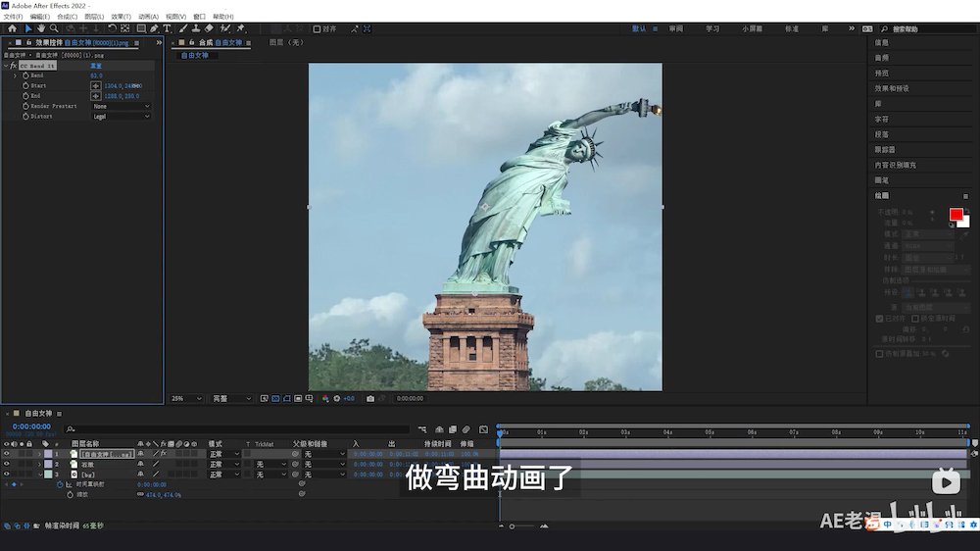This screenshot has height=551, width=980.
Task: Select the Type text tool
Action: 167,28
